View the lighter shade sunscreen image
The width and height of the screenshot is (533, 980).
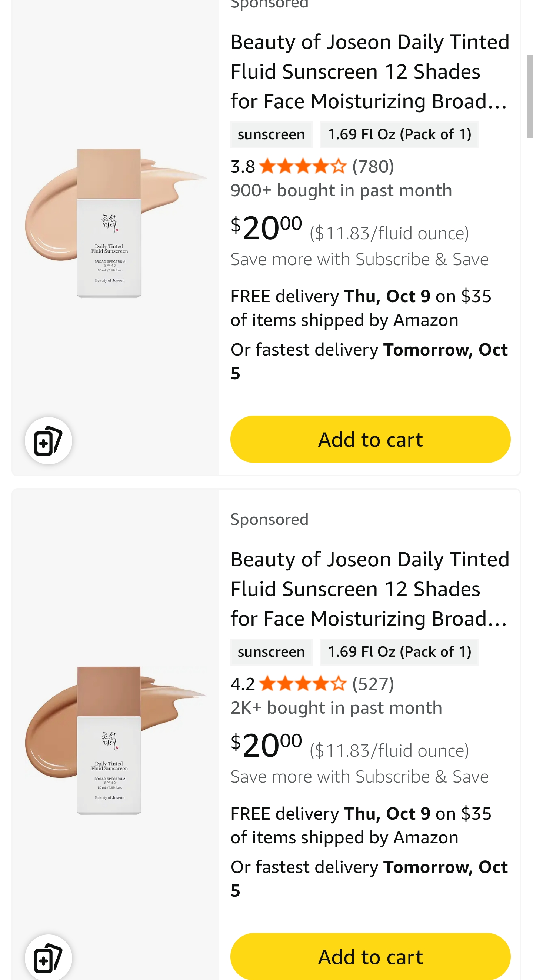pos(114,223)
